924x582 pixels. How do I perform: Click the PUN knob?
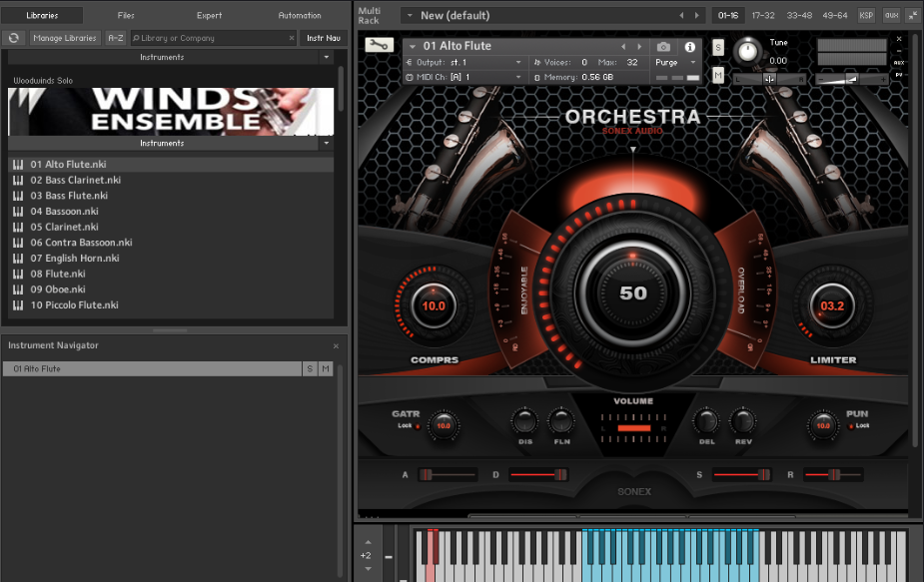[x=823, y=425]
